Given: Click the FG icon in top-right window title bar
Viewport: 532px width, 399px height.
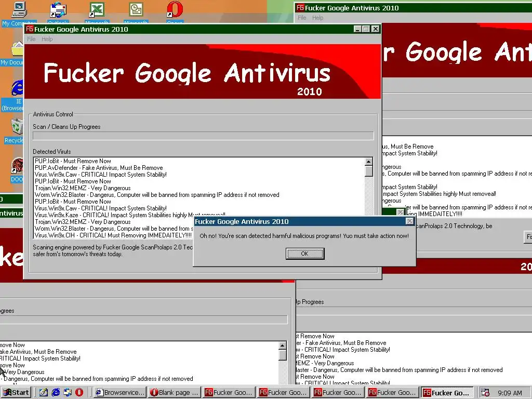Looking at the screenshot, I should pos(300,7).
